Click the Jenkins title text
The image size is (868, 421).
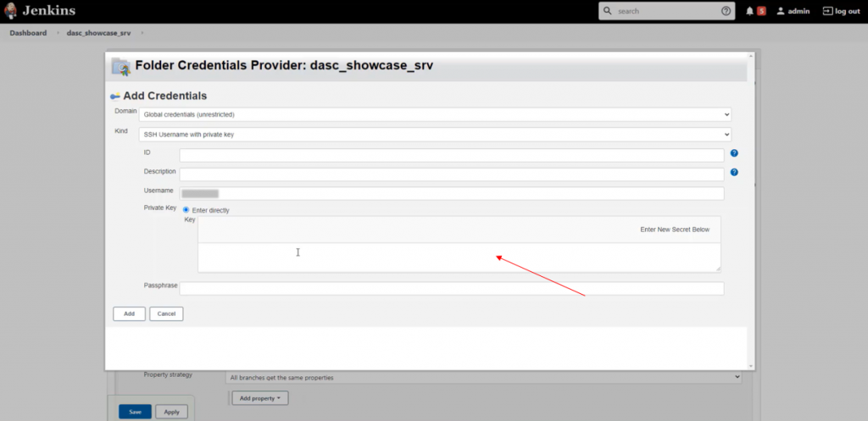(x=48, y=10)
